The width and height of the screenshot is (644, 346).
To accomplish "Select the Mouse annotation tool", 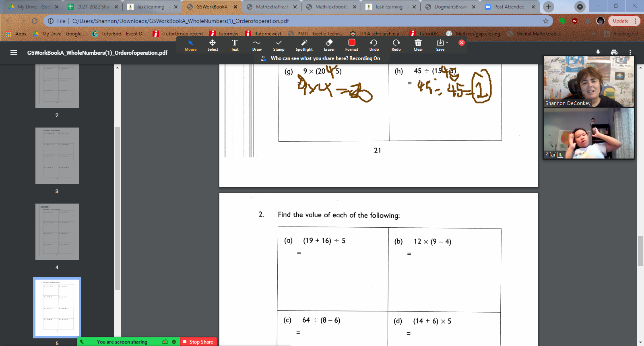I will tap(190, 45).
